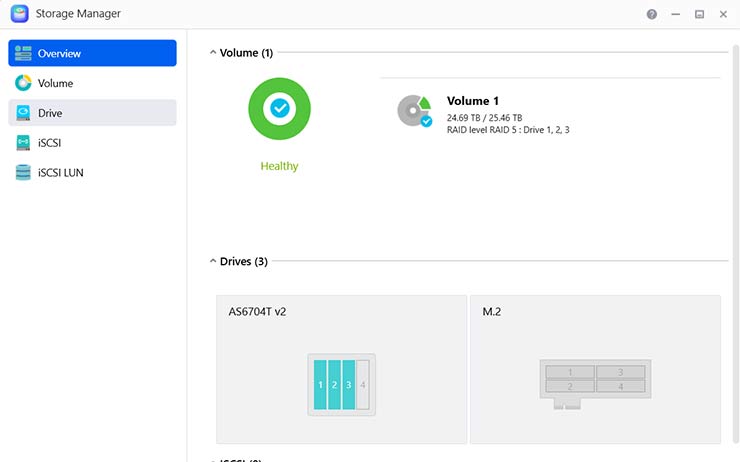The height and width of the screenshot is (462, 740).
Task: Click the iSCSI LUN database icon
Action: click(x=23, y=173)
